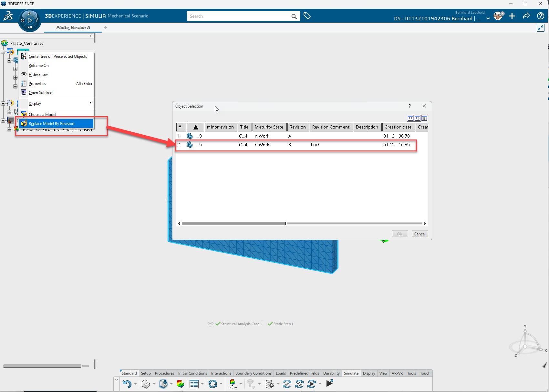The image size is (549, 392).
Task: Open dropdown arrow next to user credentials
Action: point(488,18)
